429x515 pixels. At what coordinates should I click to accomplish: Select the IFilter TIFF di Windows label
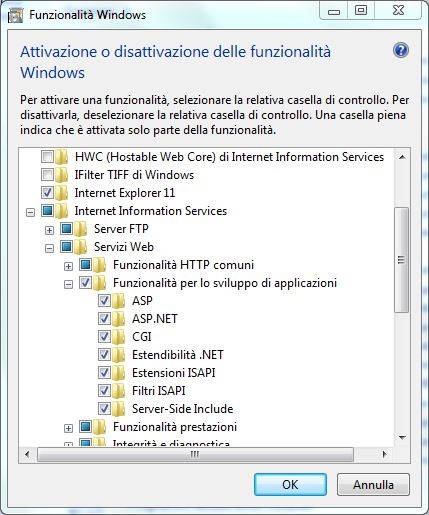(134, 175)
